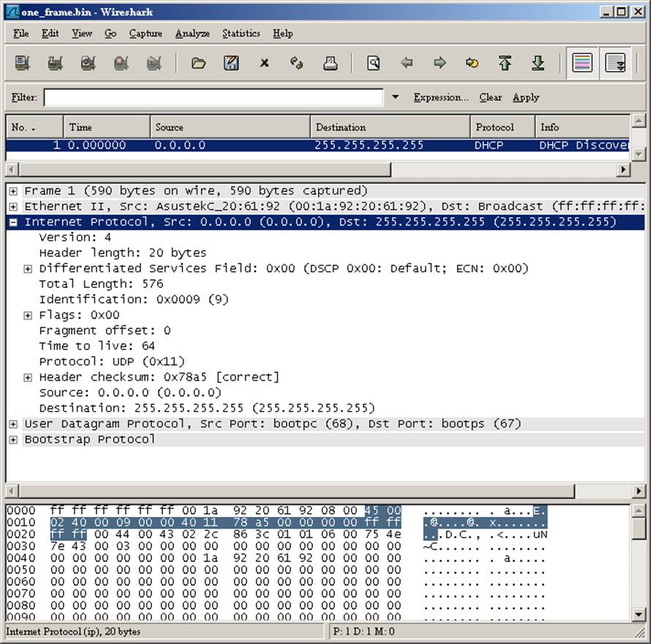Select the "Identification: 0x0009 (9)" field

[134, 300]
